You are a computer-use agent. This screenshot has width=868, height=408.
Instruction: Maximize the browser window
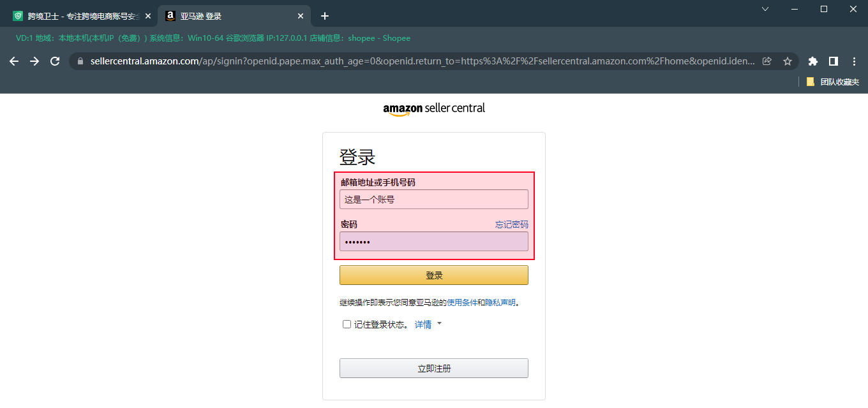point(824,9)
